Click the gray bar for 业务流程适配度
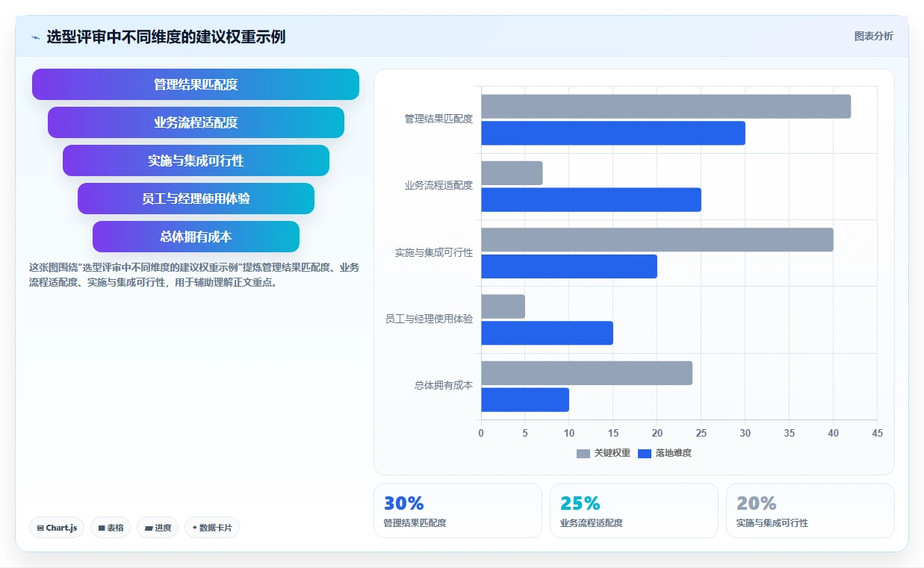 (x=512, y=173)
